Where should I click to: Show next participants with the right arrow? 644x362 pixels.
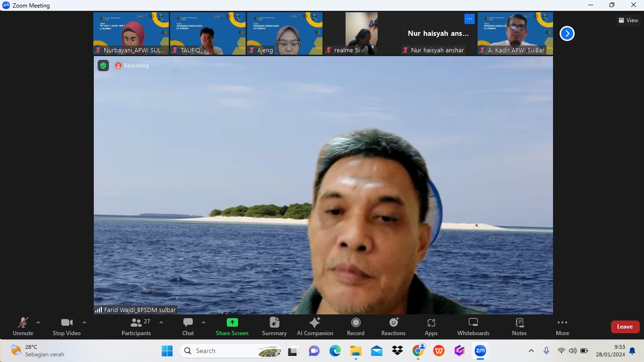(x=567, y=33)
